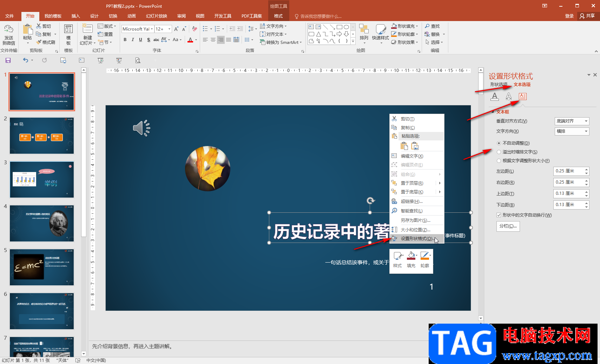Open the font color A swatch
The height and width of the screenshot is (364, 600).
point(190,40)
